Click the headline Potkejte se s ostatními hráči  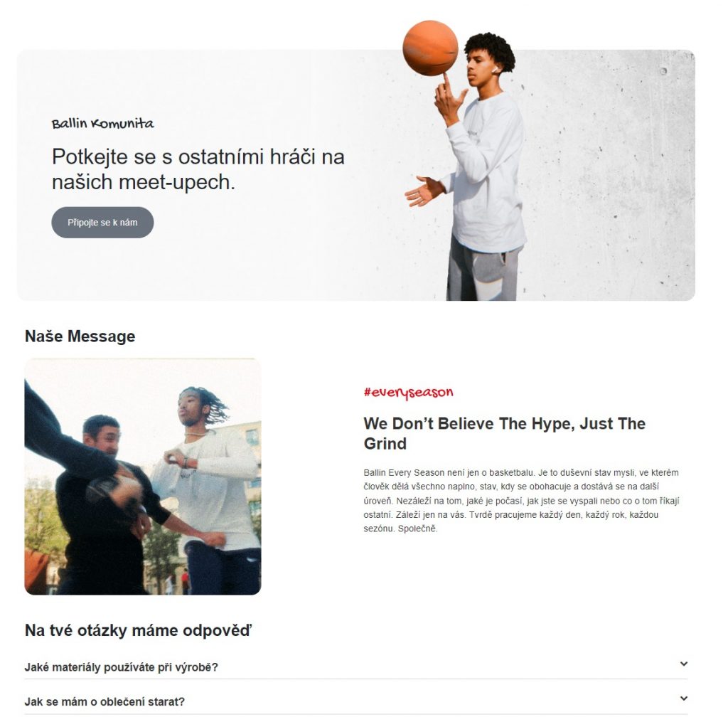point(198,169)
